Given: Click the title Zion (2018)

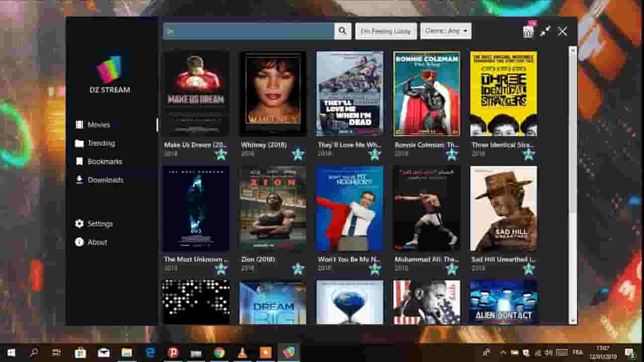Looking at the screenshot, I should 258,259.
